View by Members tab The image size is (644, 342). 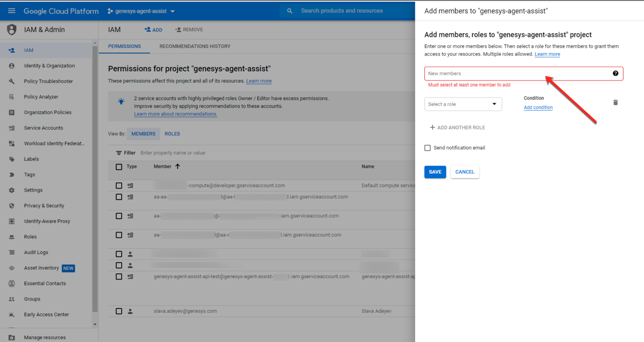pos(143,134)
